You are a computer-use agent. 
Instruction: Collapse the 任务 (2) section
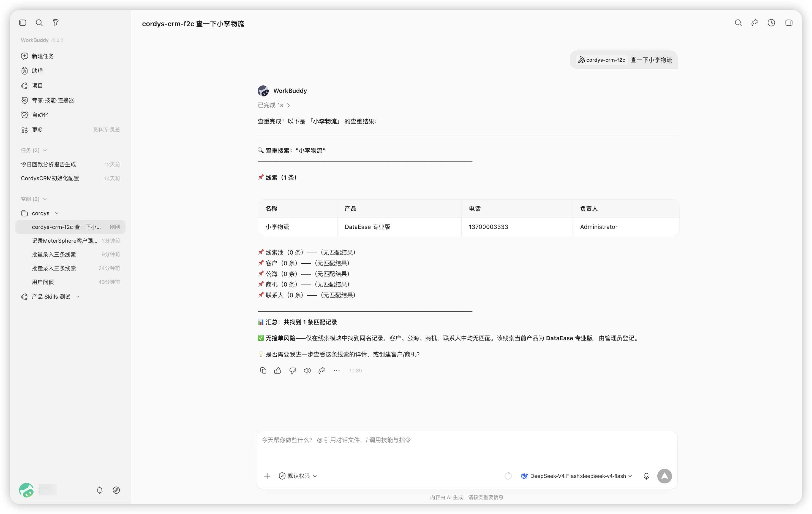tap(34, 150)
